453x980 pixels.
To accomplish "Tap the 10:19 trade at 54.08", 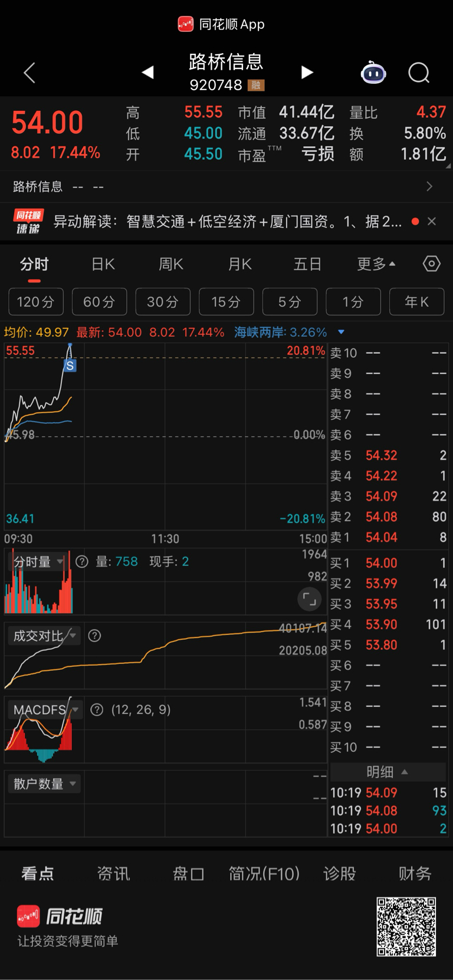I will pyautogui.click(x=388, y=811).
